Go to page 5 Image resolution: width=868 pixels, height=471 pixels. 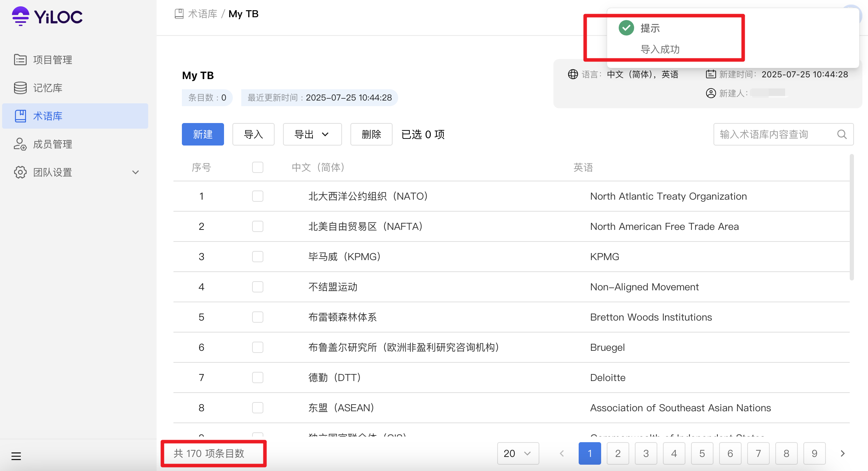point(702,453)
